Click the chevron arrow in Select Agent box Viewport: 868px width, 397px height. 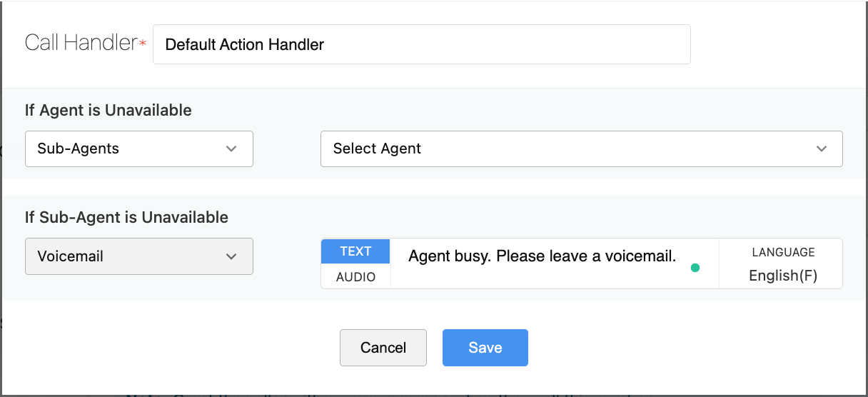pyautogui.click(x=821, y=149)
